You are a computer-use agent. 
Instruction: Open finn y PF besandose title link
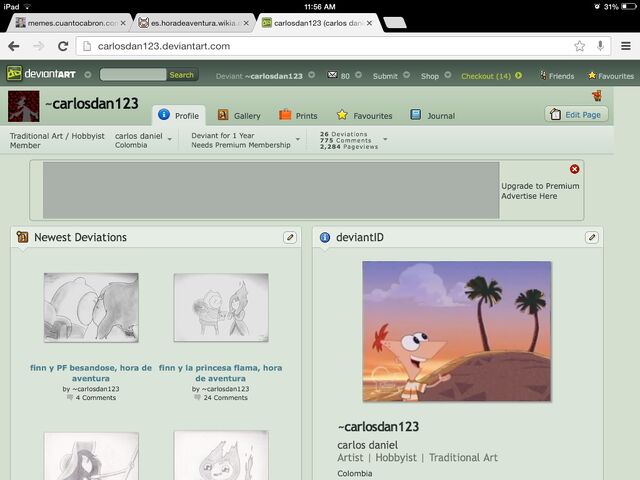point(91,373)
